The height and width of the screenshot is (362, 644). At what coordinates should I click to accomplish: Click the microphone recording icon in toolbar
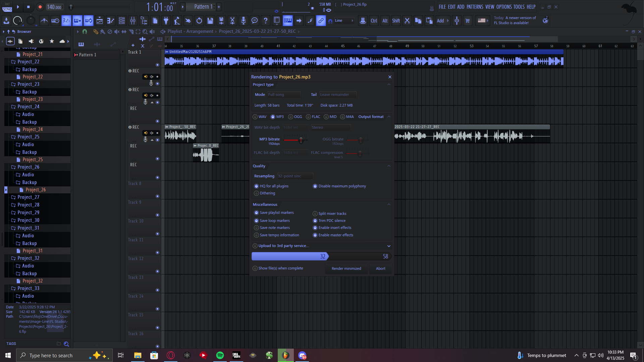click(244, 21)
